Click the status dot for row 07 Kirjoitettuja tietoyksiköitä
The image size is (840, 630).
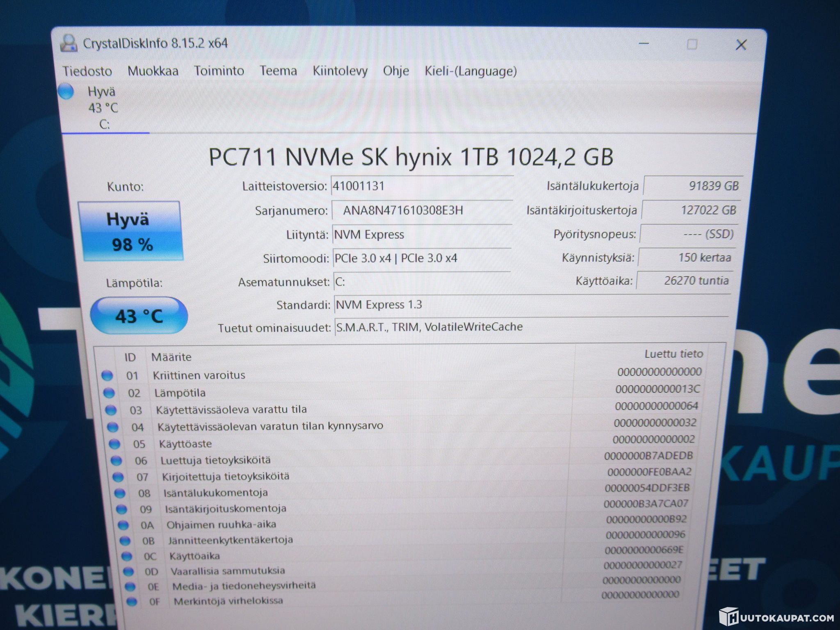tap(118, 477)
